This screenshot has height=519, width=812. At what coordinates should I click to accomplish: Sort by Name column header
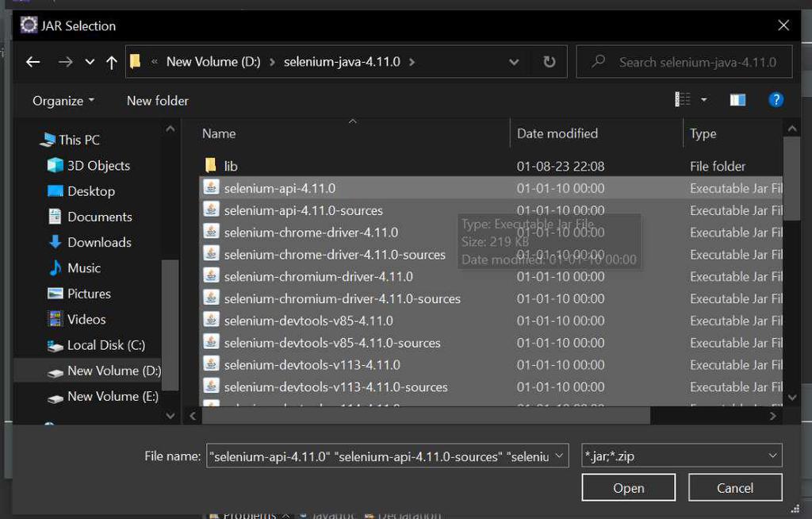[219, 134]
